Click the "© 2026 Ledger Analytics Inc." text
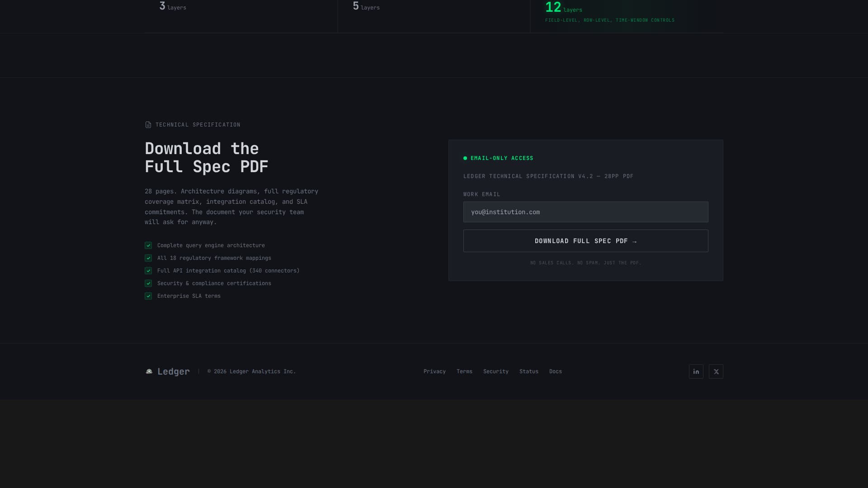The width and height of the screenshot is (868, 488). 251,371
